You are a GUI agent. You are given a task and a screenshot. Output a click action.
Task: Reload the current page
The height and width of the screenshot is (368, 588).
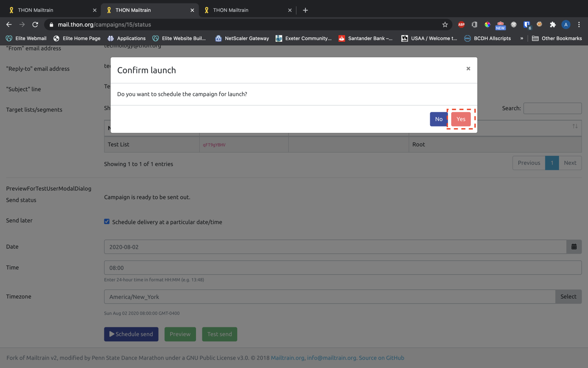click(35, 25)
